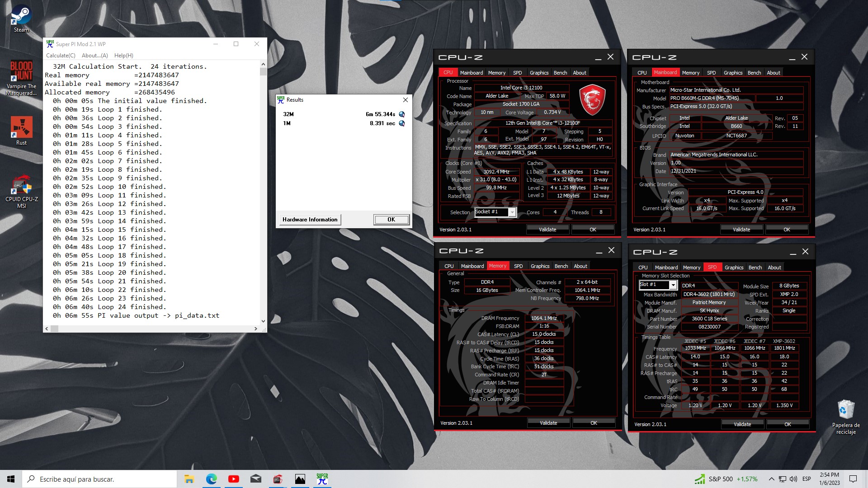Open Graphics tab in top-left CPU-Z window
Image resolution: width=868 pixels, height=488 pixels.
(539, 72)
